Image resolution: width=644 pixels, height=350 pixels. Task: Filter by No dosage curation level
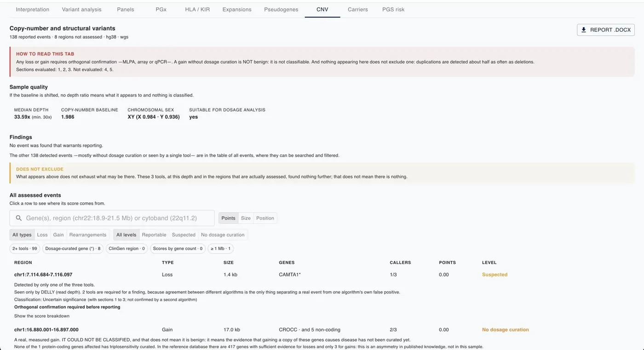pos(223,235)
